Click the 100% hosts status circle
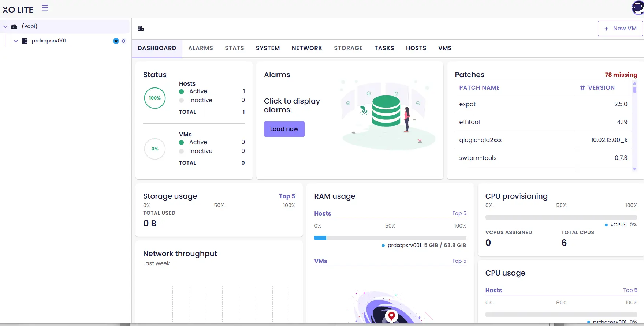The width and height of the screenshot is (644, 326). coord(155,98)
